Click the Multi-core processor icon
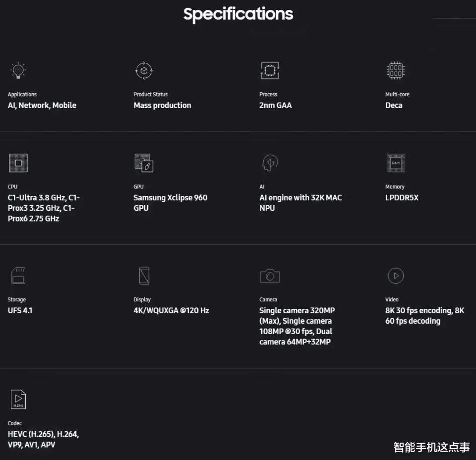The height and width of the screenshot is (460, 476). tap(396, 70)
